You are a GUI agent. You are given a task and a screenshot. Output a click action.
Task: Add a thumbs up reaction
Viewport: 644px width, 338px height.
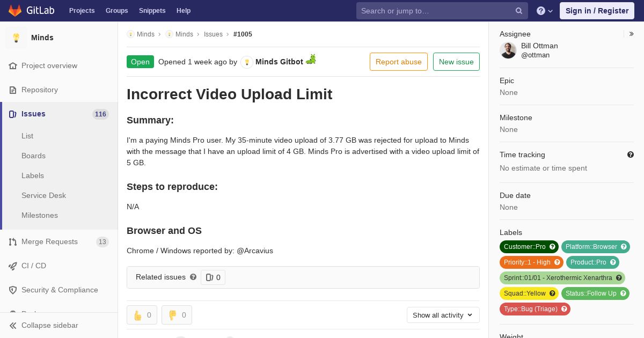pyautogui.click(x=142, y=315)
